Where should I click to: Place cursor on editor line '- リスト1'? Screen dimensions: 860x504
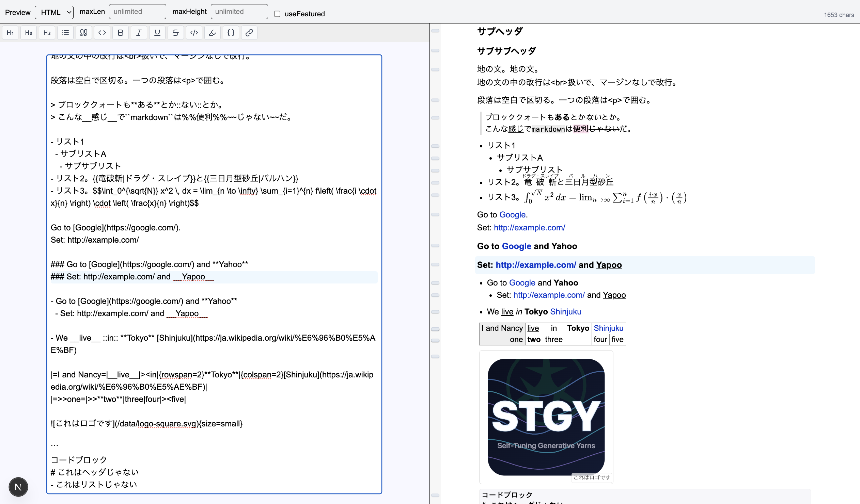pos(67,142)
